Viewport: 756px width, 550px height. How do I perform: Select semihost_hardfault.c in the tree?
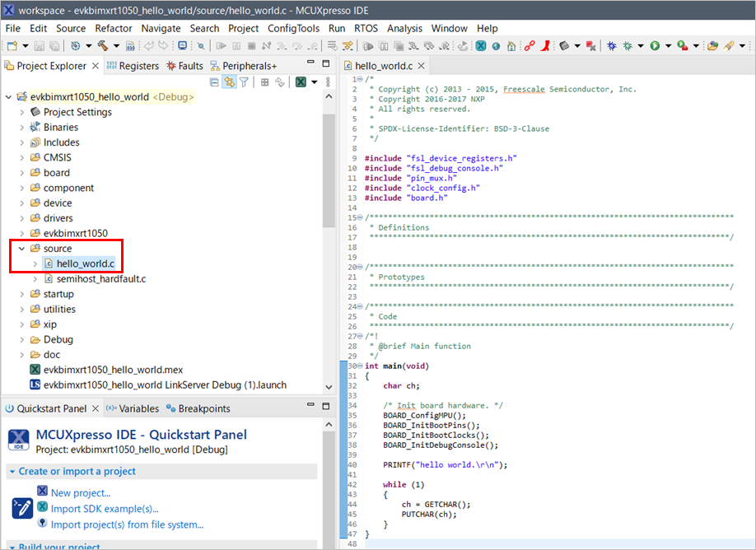tap(101, 278)
